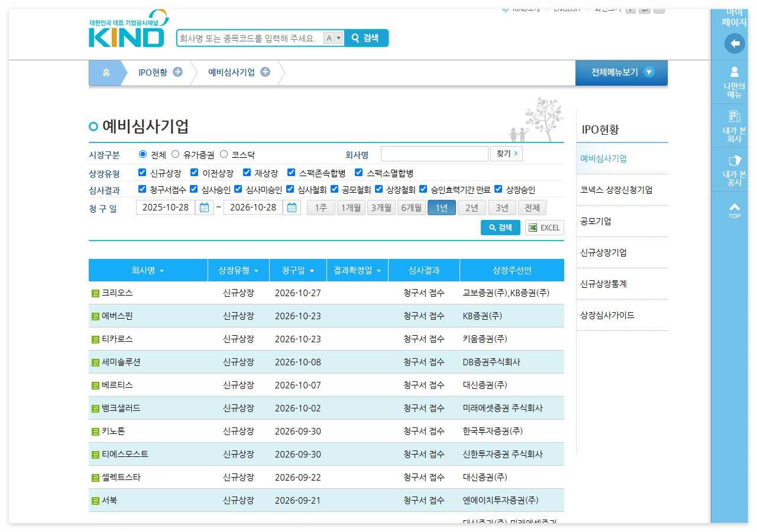This screenshot has height=532, width=757.
Task: Open 신규상장통계 in the side menu
Action: coord(604,284)
